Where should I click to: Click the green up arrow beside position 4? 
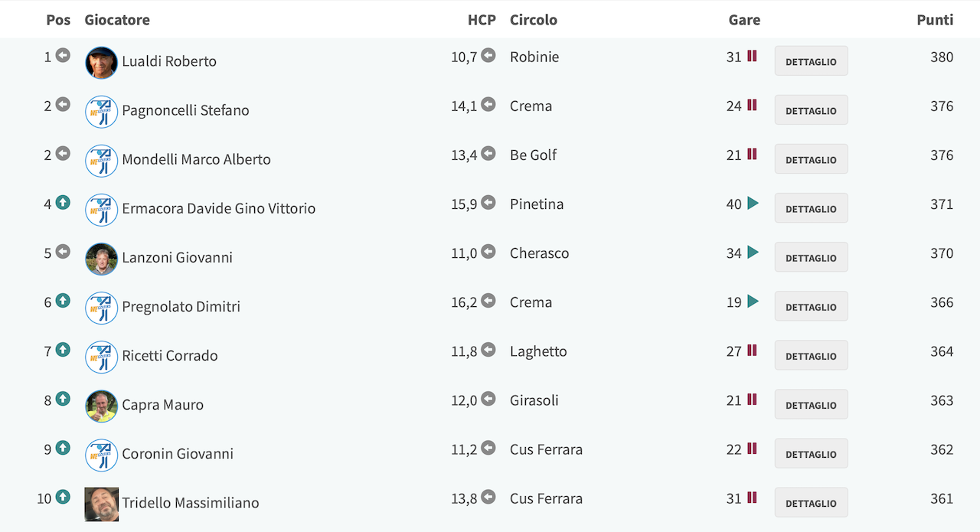[x=63, y=203]
